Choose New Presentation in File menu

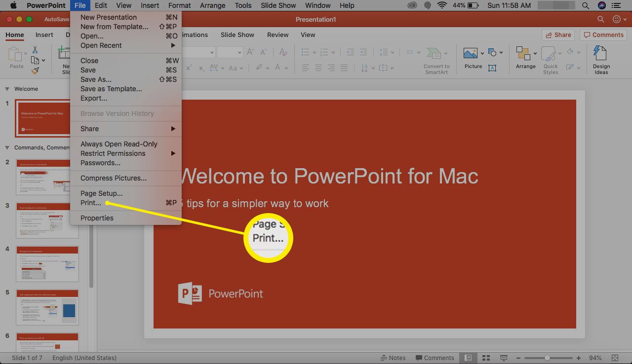(126, 17)
